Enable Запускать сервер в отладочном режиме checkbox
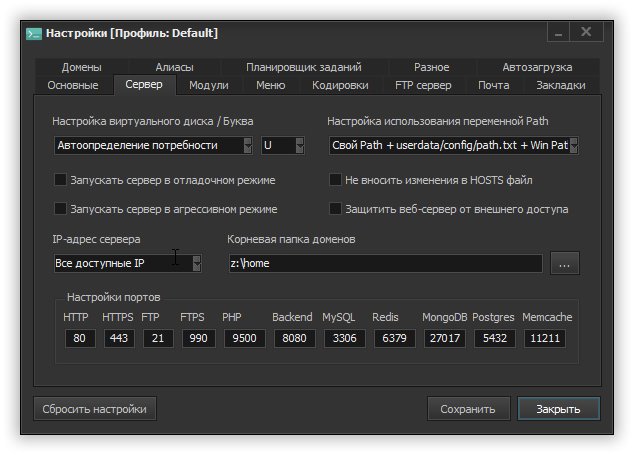 pos(61,181)
